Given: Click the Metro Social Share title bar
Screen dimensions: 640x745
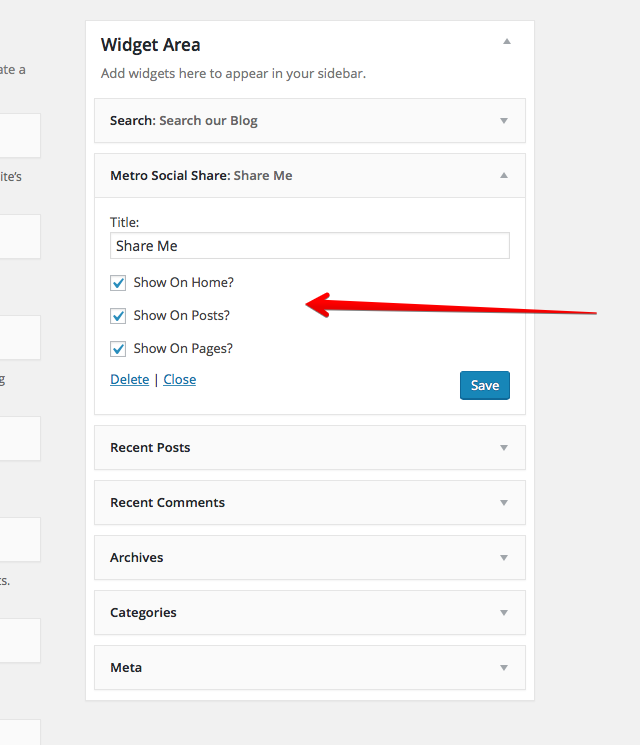Looking at the screenshot, I should [x=310, y=175].
